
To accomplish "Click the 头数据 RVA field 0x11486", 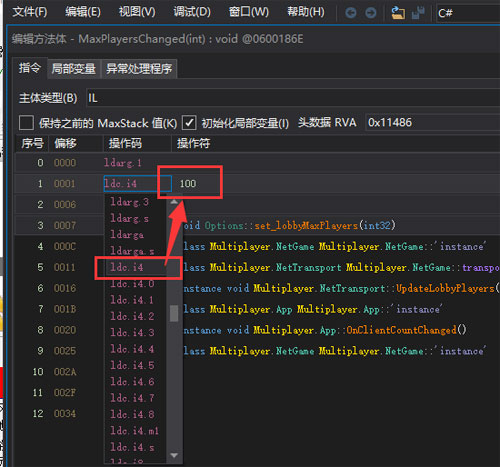I will 432,123.
